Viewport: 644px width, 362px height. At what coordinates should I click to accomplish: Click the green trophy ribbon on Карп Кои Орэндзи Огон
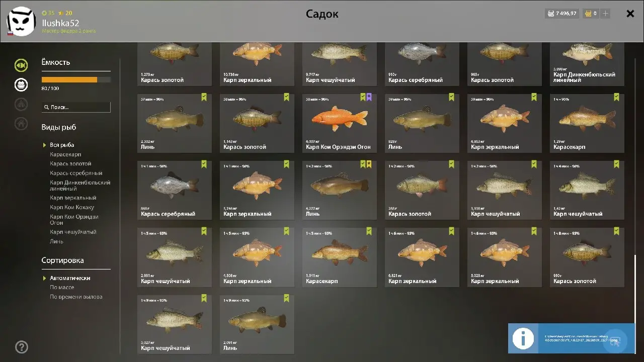(363, 97)
